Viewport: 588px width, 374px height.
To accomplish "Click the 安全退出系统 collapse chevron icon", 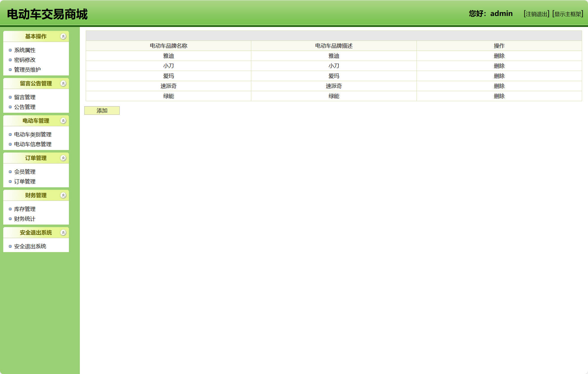I will pyautogui.click(x=63, y=233).
